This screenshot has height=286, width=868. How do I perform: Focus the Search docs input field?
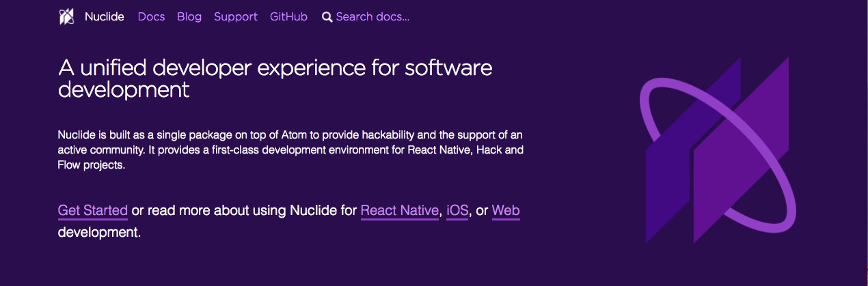(x=373, y=16)
